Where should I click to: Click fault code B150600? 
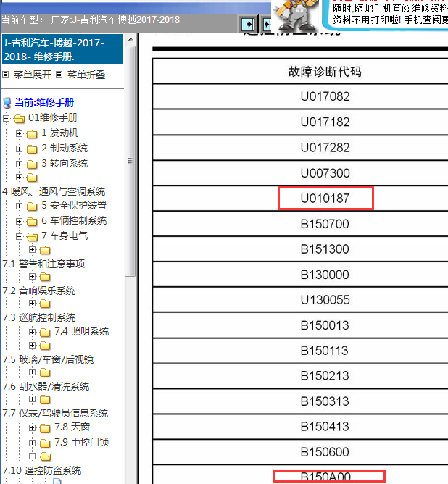pos(325,452)
